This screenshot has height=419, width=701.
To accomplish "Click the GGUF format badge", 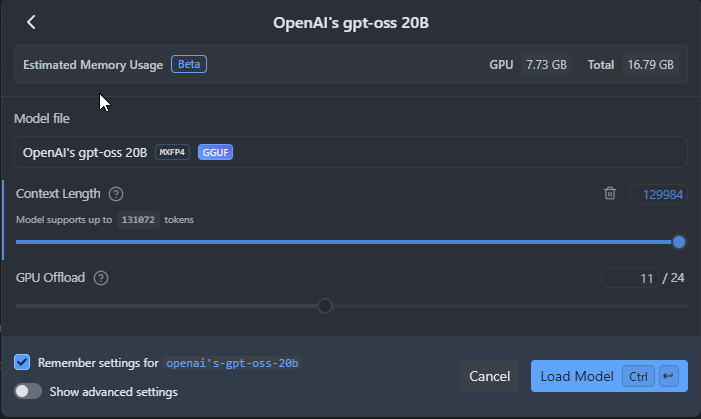I will [215, 153].
